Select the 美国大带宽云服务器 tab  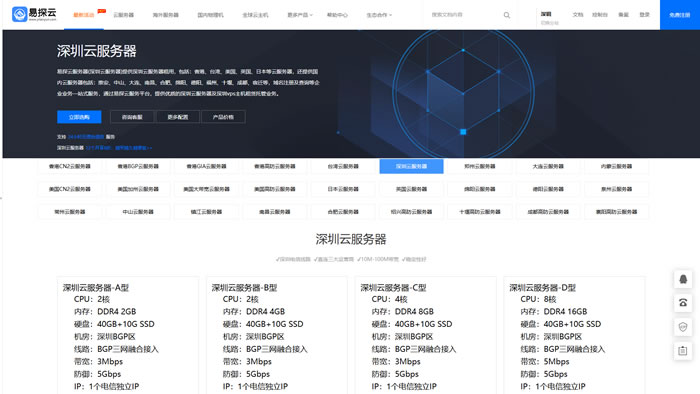(x=206, y=189)
